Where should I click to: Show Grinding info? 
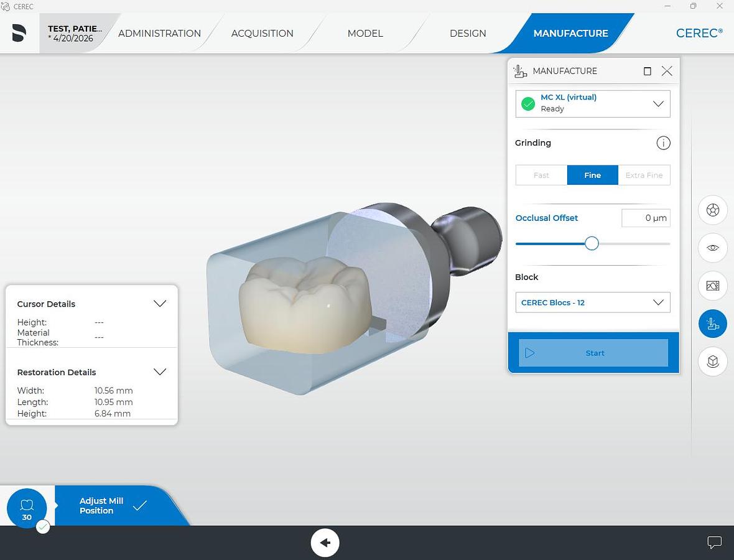pos(663,143)
